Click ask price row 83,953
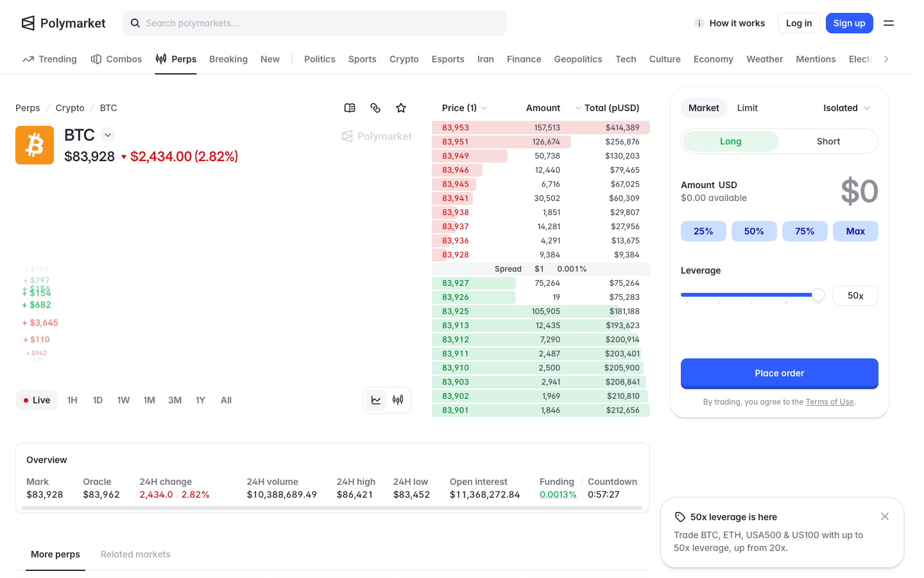This screenshot has width=924, height=578. coord(541,128)
